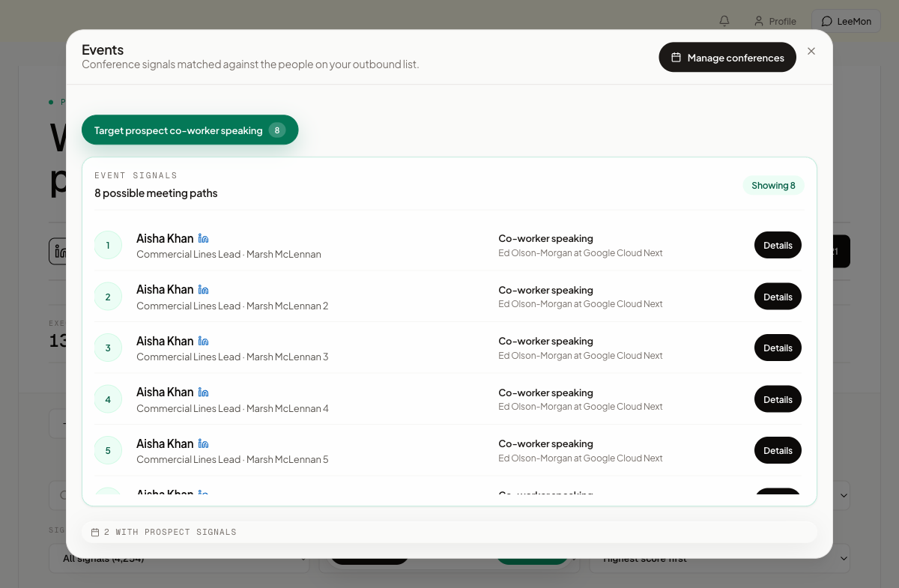
Task: Expand the 2 with prospect signals section
Action: point(449,532)
